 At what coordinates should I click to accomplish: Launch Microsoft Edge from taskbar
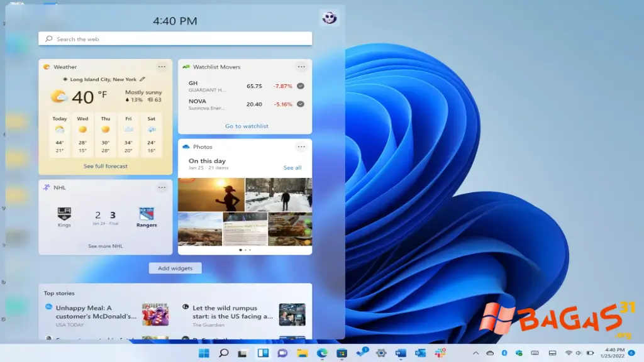click(322, 353)
